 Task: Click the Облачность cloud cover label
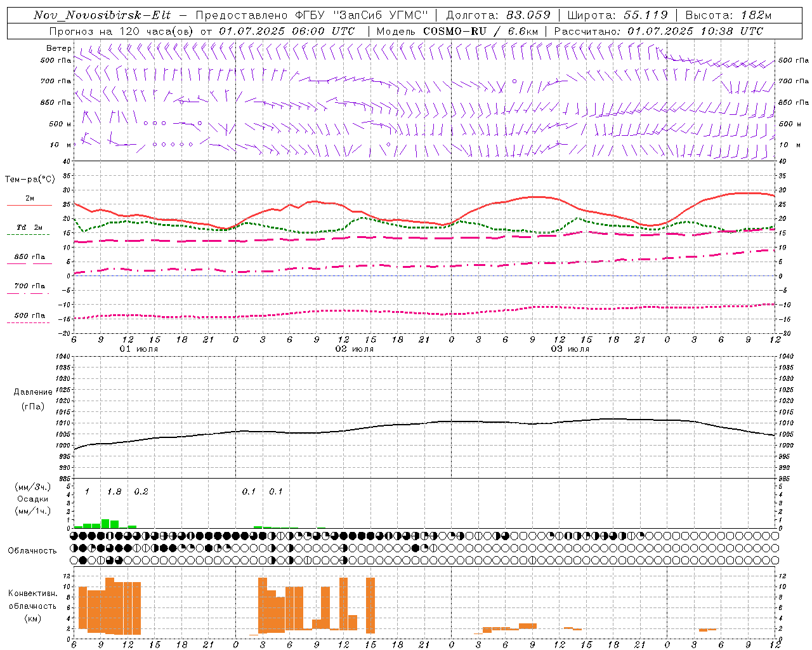32,551
